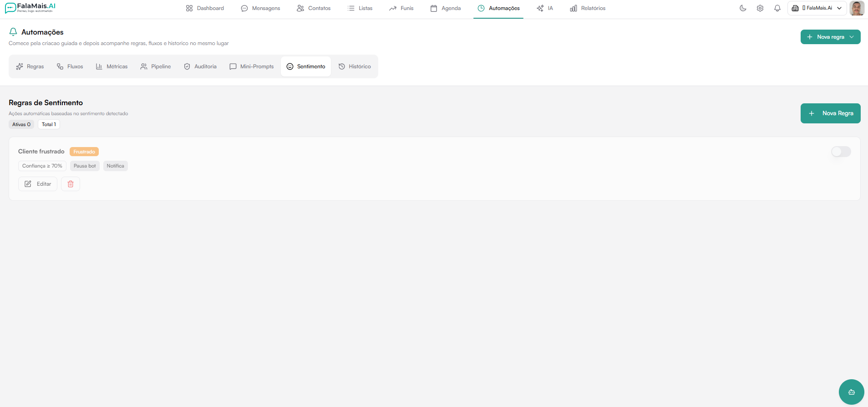Edit the Cliente frustrado rule
Image resolution: width=868 pixels, height=407 pixels.
click(38, 184)
